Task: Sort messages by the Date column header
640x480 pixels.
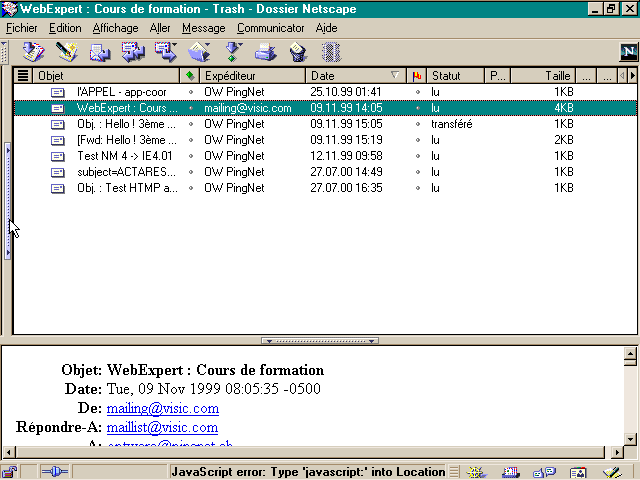Action: coord(356,76)
